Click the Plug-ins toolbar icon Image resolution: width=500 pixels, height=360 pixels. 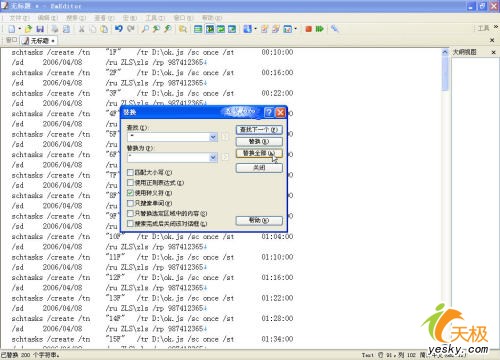click(x=287, y=29)
